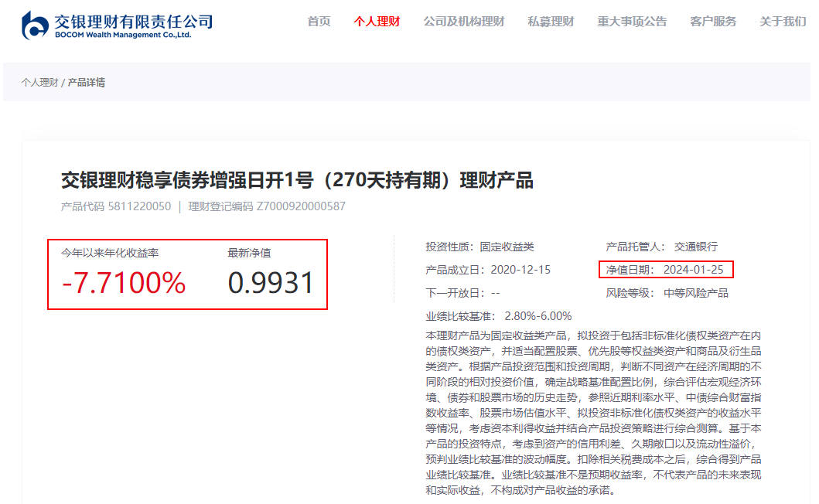
Task: Go to the 私募理财 section
Action: pos(551,22)
